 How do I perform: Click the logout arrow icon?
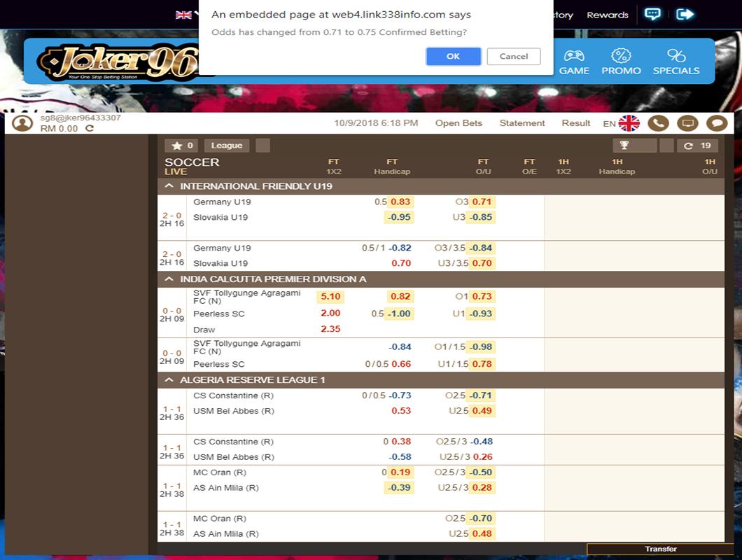(x=685, y=14)
